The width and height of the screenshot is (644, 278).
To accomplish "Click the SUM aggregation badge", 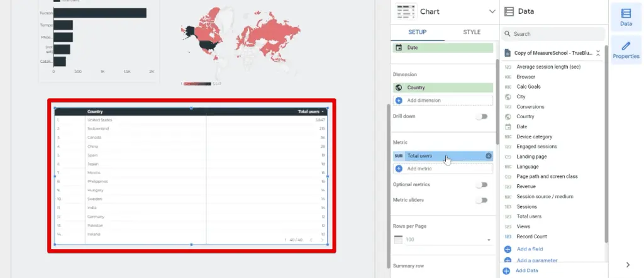I will click(398, 156).
